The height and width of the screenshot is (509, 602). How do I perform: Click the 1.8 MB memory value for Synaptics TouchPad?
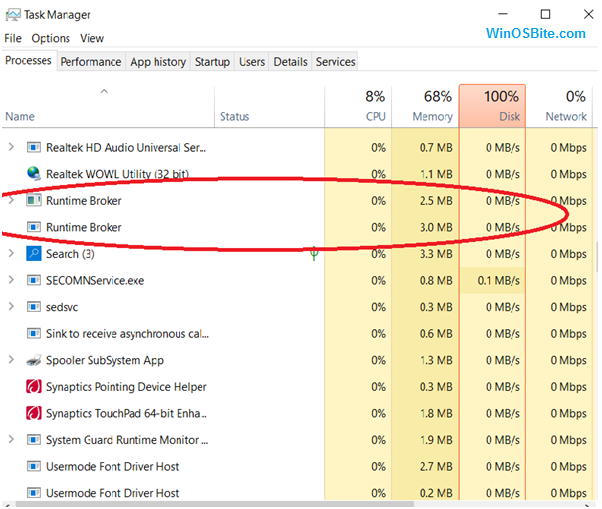(436, 413)
